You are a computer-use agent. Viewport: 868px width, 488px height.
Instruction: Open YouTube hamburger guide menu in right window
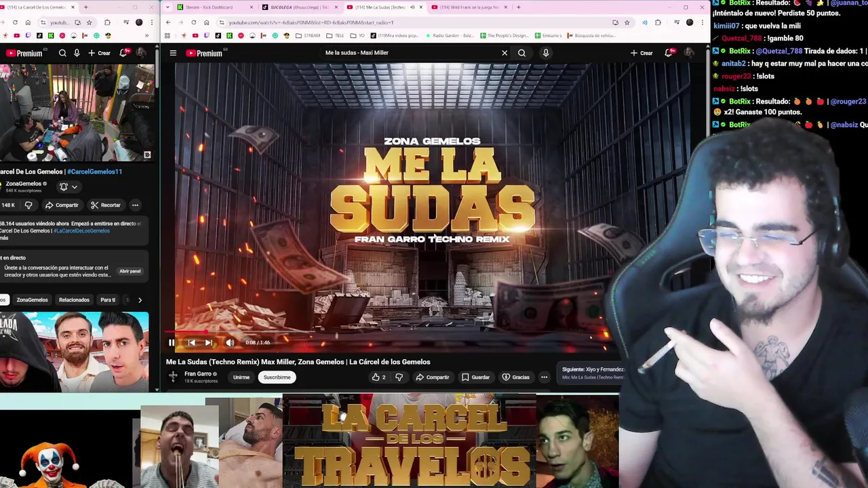[173, 53]
